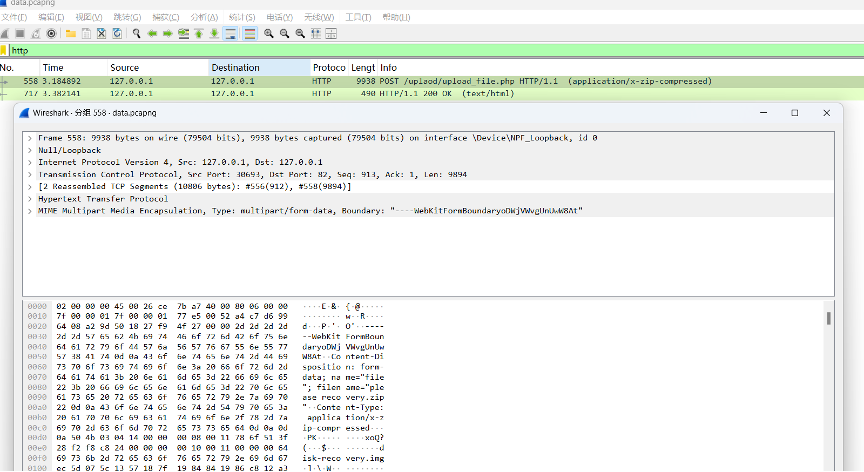Expand Transmission Control Protocol node
864x472 pixels.
click(30, 175)
